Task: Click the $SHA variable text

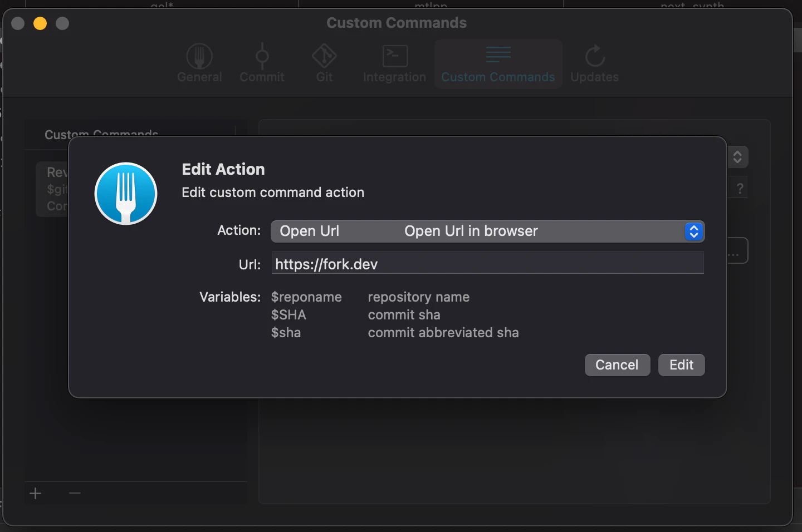Action: (x=288, y=315)
